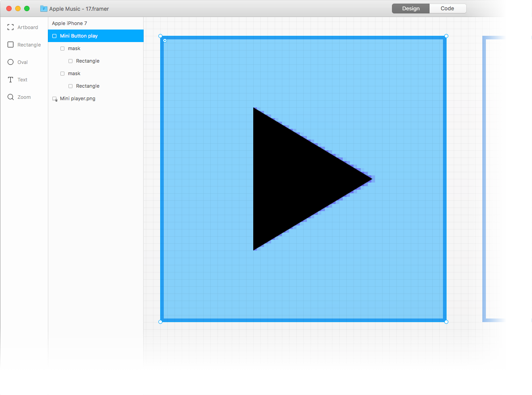Select the Oval tool icon
The width and height of the screenshot is (532, 395).
(x=11, y=62)
